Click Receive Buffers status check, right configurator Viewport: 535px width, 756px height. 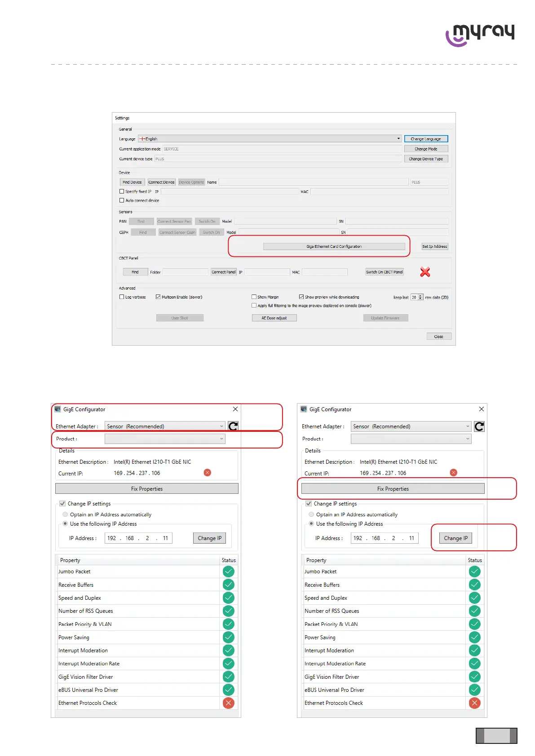pyautogui.click(x=475, y=585)
